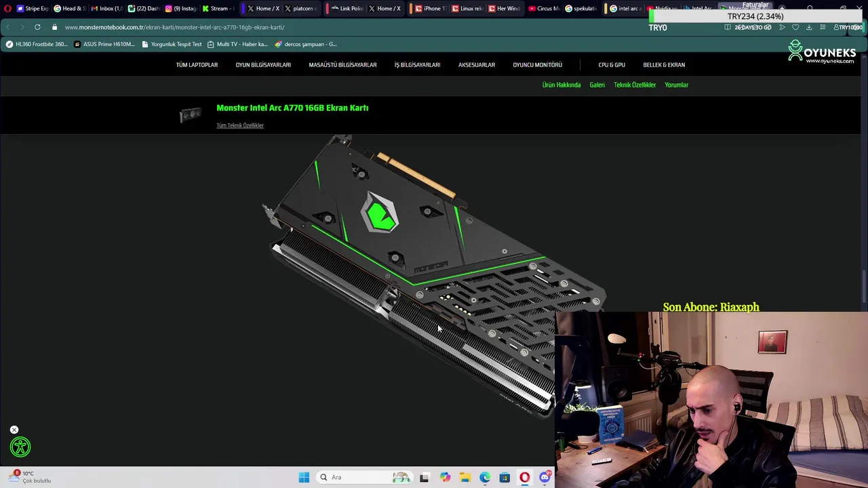Click the Opera browser taskbar icon
Viewport: 868px width, 488px height.
524,477
